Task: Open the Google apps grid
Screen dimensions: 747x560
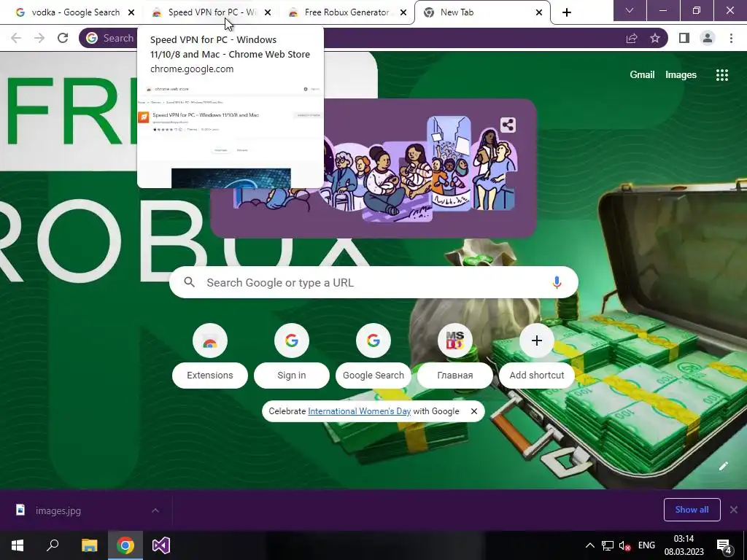Action: (x=721, y=75)
